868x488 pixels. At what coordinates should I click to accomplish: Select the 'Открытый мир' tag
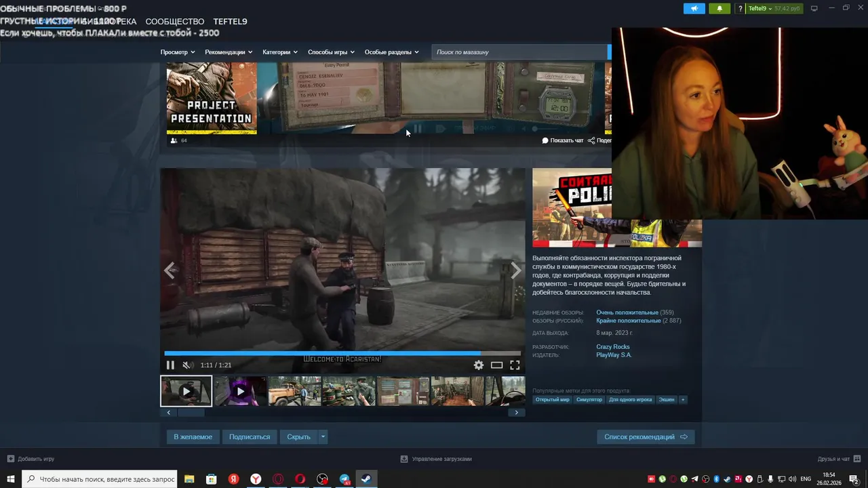553,400
